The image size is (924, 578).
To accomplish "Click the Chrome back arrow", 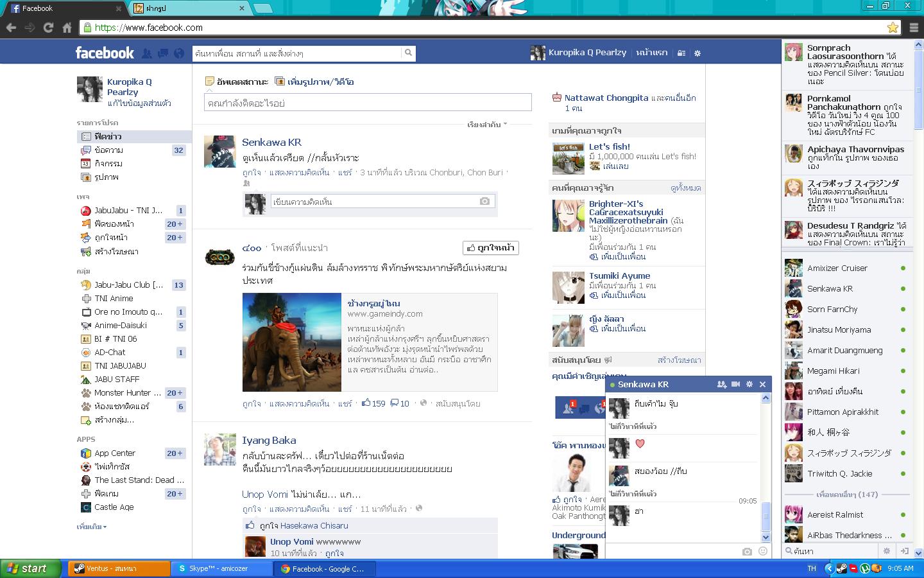I will point(11,28).
